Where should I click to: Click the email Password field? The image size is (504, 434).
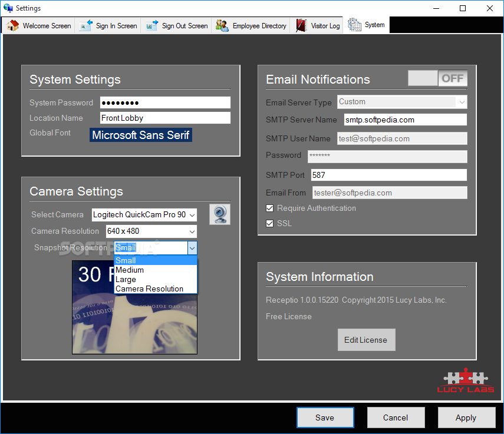point(387,156)
